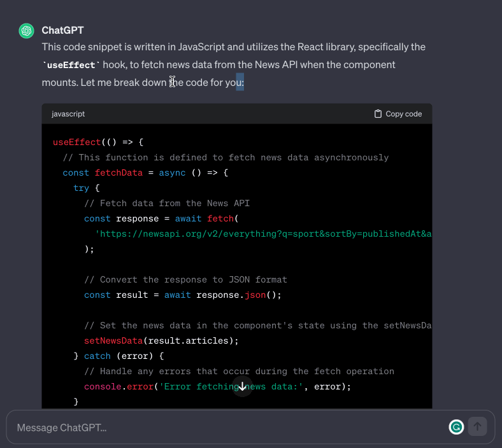This screenshot has height=448, width=502.
Task: Click the sentence 'This code snippet is written'
Action: click(234, 47)
